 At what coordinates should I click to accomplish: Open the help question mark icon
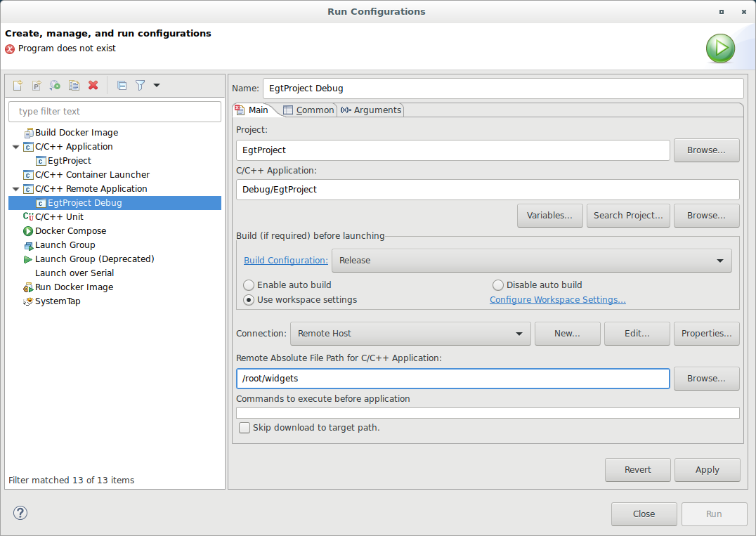click(20, 513)
